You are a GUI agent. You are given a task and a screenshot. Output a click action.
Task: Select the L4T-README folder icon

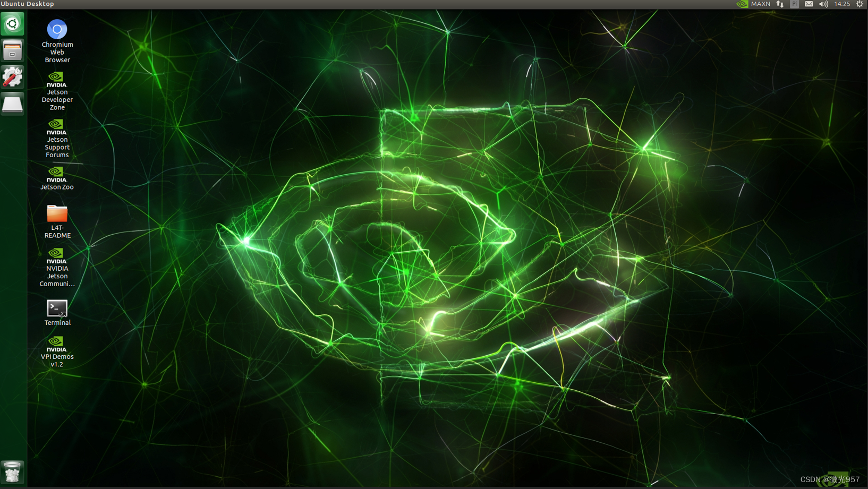pyautogui.click(x=57, y=221)
